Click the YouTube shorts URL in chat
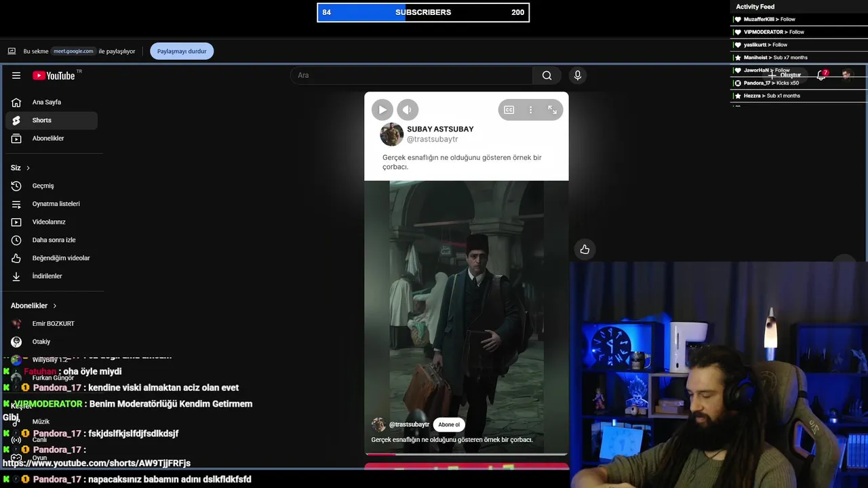The width and height of the screenshot is (868, 488). click(96, 464)
